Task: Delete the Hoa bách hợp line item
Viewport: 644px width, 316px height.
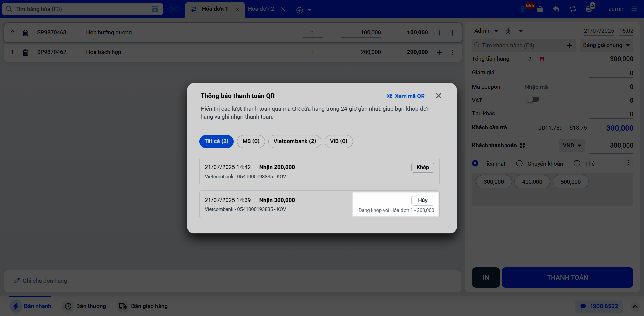Action: (25, 52)
